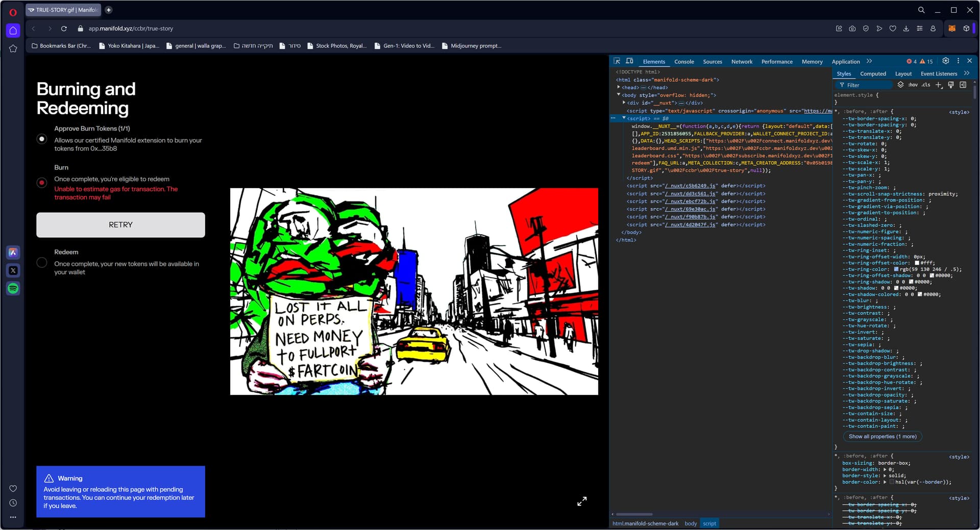Toggle the :hov element state button
Image resolution: width=980 pixels, height=530 pixels.
point(913,85)
